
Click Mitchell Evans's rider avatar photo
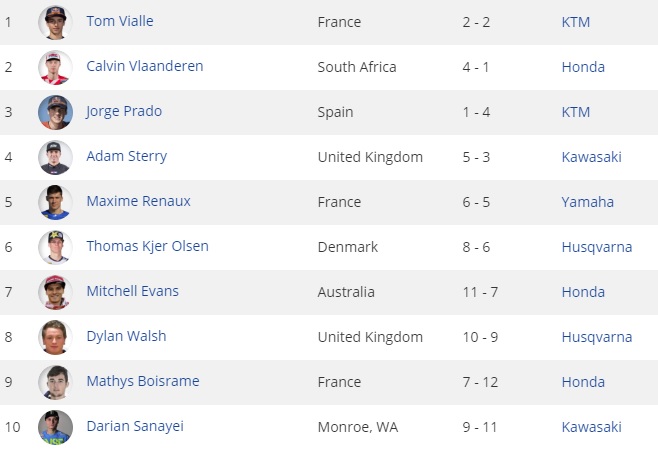[x=55, y=292]
